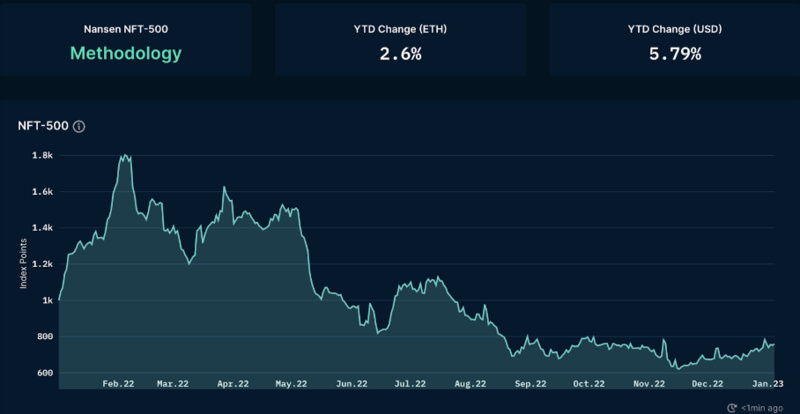The width and height of the screenshot is (800, 414).
Task: Click the May.22 x-axis label
Action: coord(292,384)
